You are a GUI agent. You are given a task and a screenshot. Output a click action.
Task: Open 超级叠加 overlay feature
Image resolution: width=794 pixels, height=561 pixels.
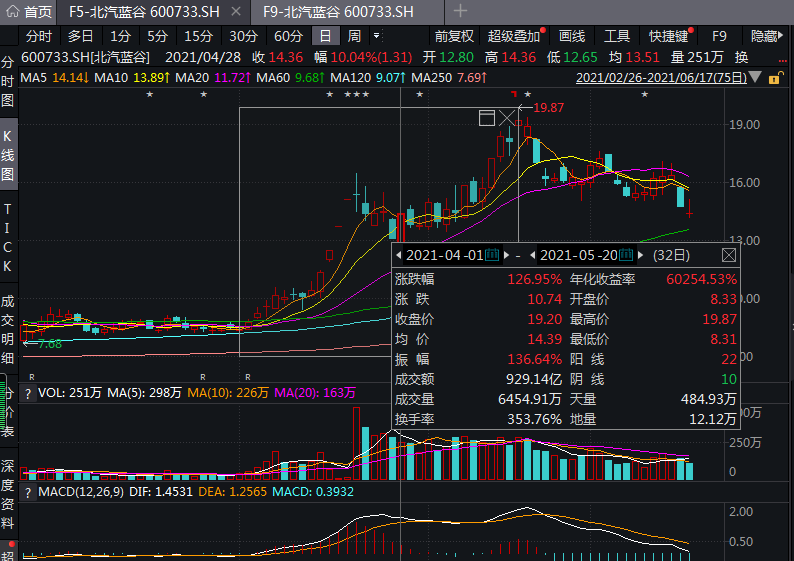pyautogui.click(x=513, y=36)
